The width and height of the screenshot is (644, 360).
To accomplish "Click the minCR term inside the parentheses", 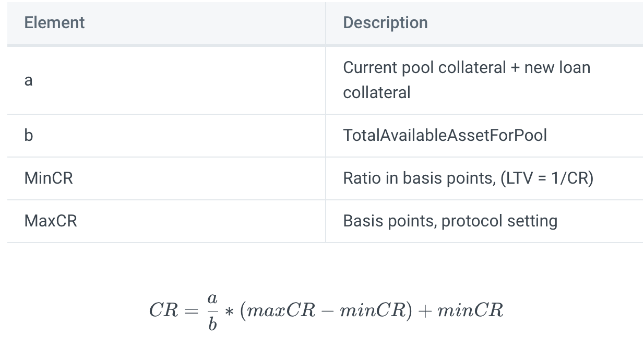I will coord(373,311).
